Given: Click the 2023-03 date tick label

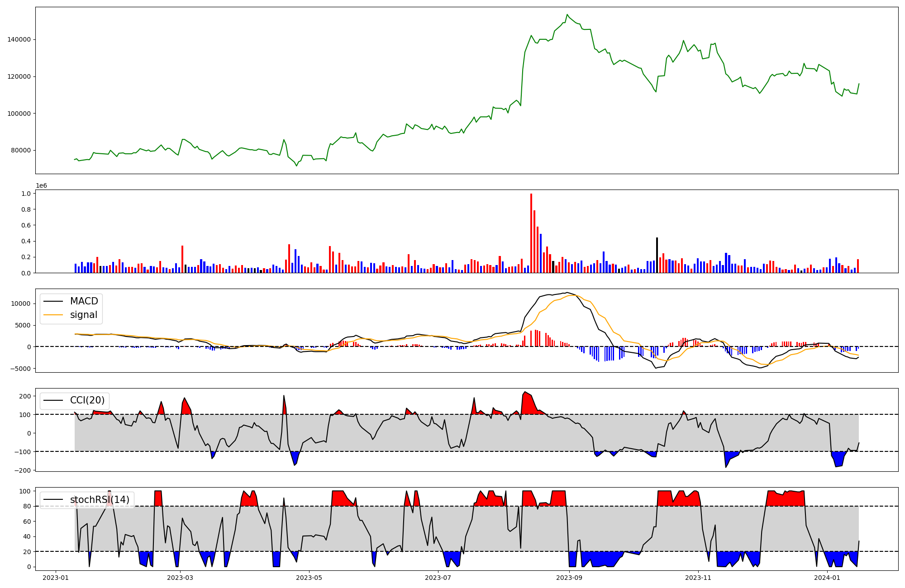Looking at the screenshot, I should [180, 578].
